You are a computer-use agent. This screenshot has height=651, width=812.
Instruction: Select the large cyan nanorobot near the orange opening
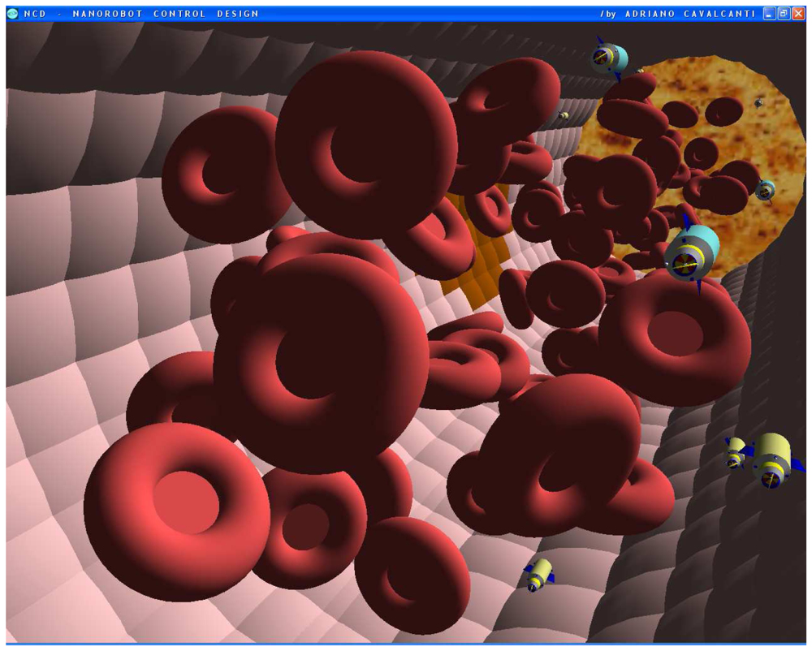[x=693, y=253]
